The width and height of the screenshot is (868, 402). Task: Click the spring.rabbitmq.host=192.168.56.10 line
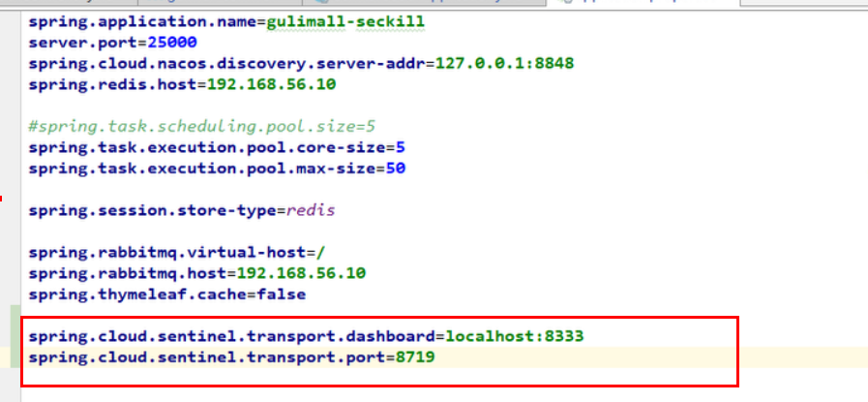[197, 273]
